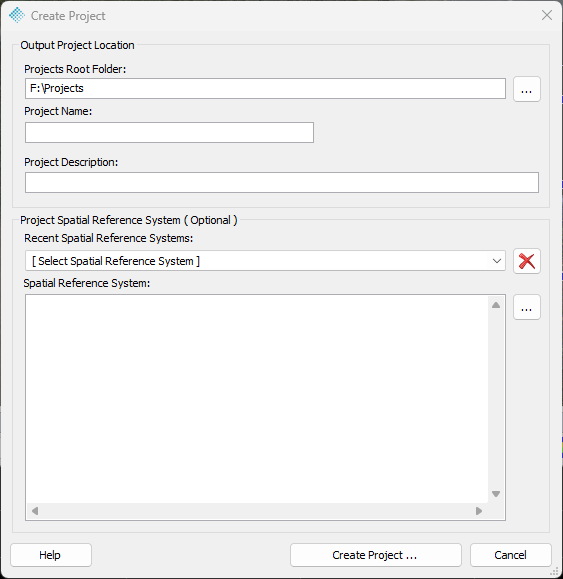Click the scroll down arrow in Spatial Reference box

tap(496, 494)
